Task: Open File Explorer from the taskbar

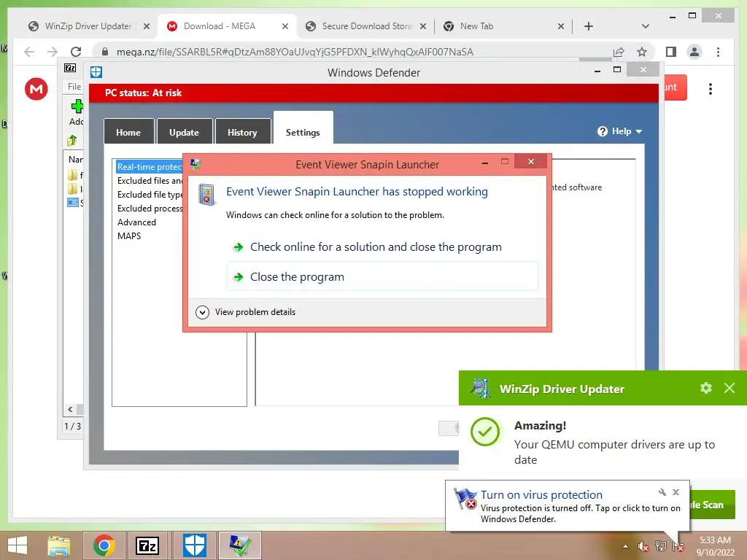Action: [x=59, y=545]
